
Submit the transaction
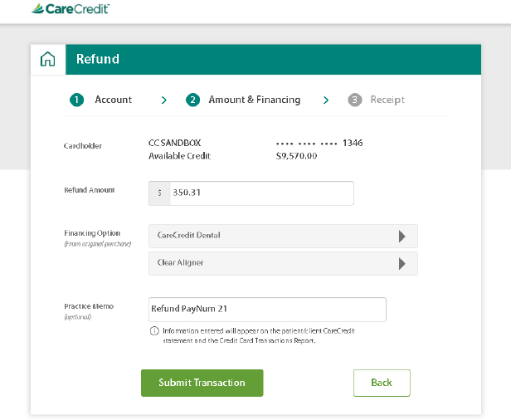point(202,383)
